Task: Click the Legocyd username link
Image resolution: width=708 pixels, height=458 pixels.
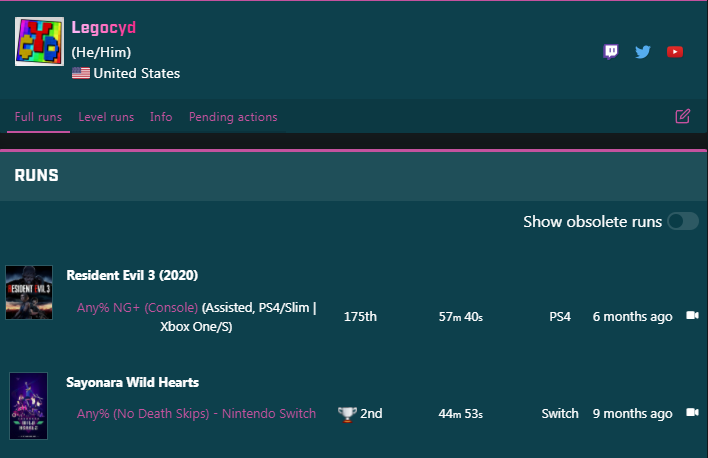Action: coord(103,28)
